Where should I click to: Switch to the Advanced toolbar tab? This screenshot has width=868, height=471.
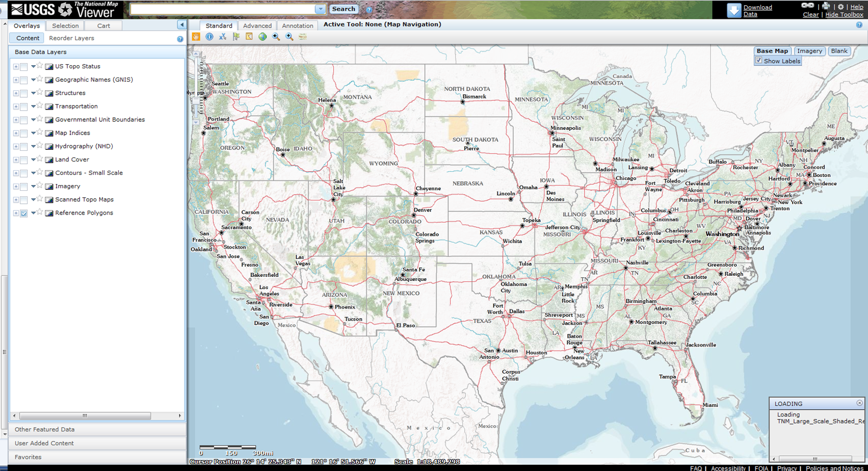pyautogui.click(x=257, y=25)
